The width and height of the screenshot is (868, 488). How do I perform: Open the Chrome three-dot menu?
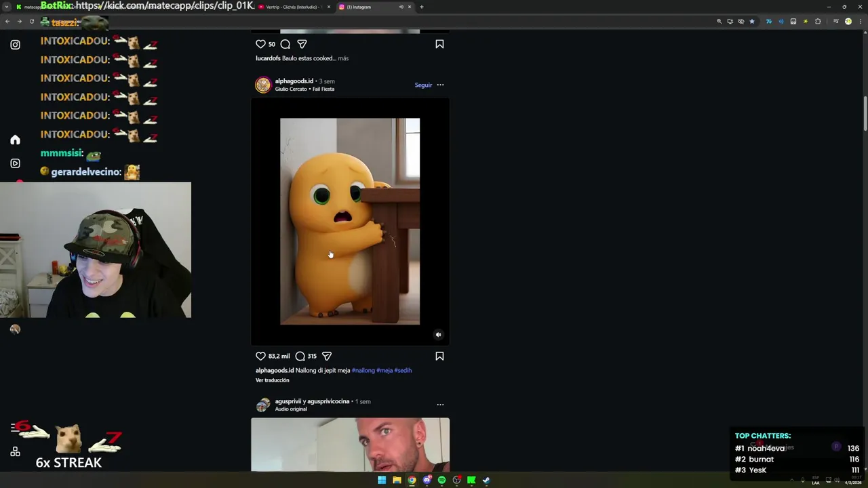coord(859,21)
